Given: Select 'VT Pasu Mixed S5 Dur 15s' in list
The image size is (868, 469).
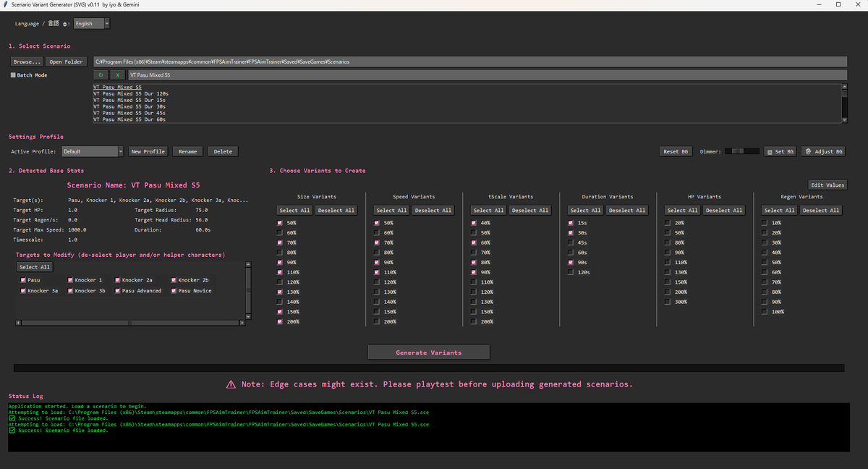Looking at the screenshot, I should pos(129,100).
